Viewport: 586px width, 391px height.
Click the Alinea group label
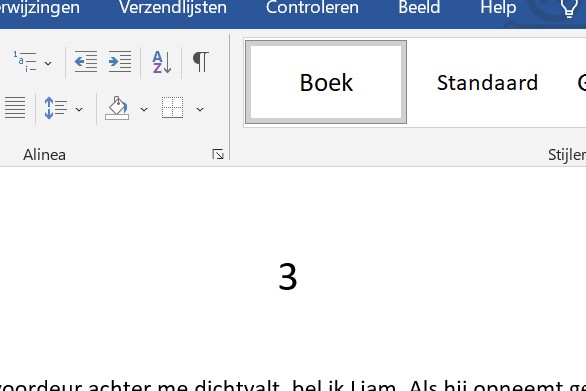[x=44, y=155]
